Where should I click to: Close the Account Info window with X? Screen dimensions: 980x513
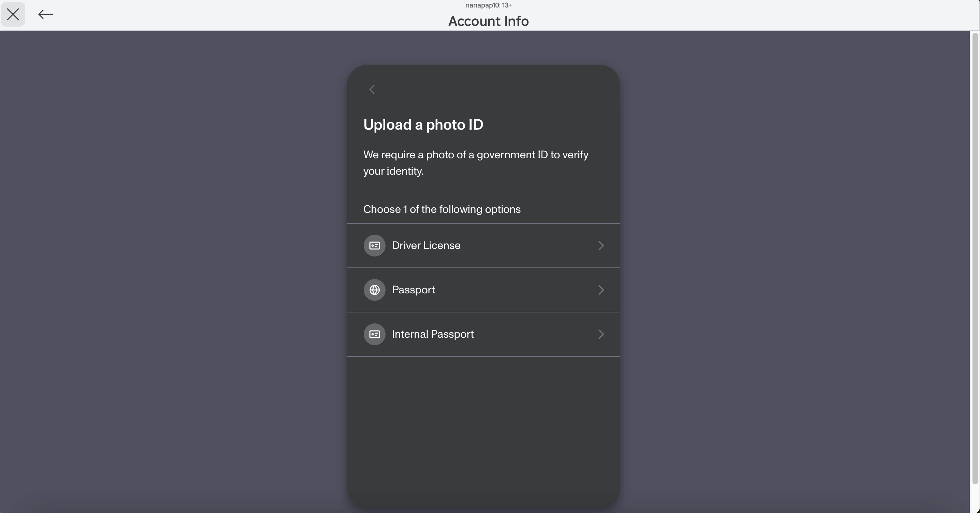tap(13, 14)
